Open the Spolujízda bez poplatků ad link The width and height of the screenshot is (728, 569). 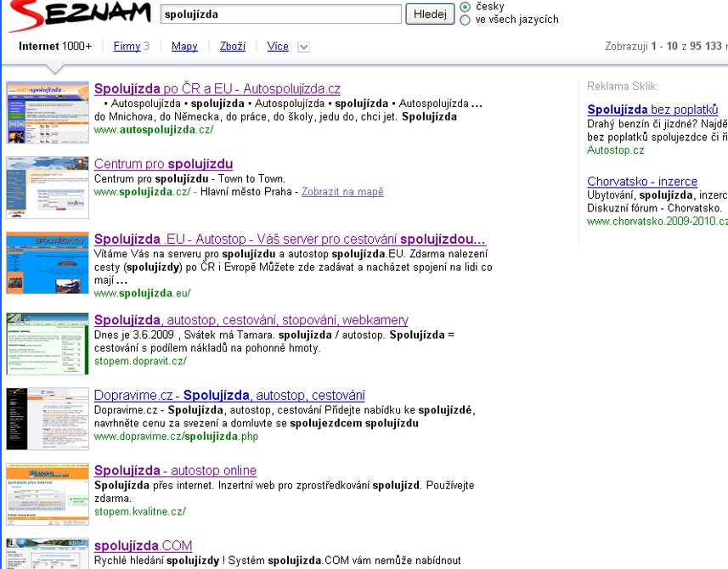[x=652, y=110]
